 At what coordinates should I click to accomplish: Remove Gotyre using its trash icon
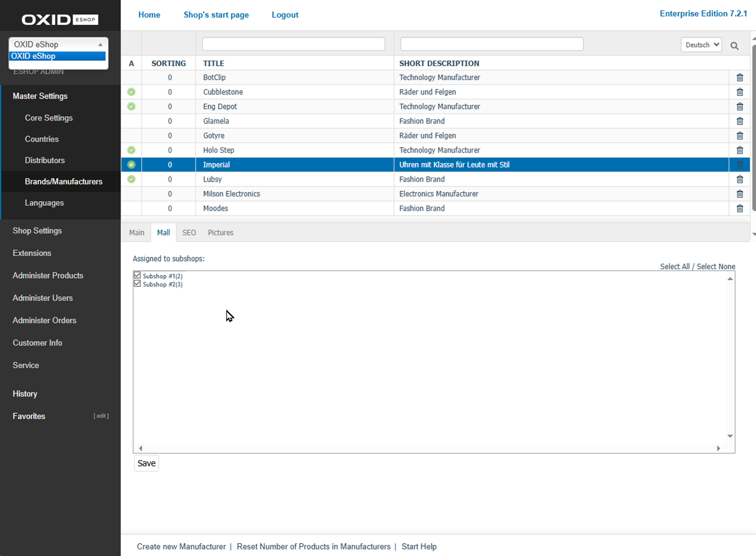tap(740, 136)
